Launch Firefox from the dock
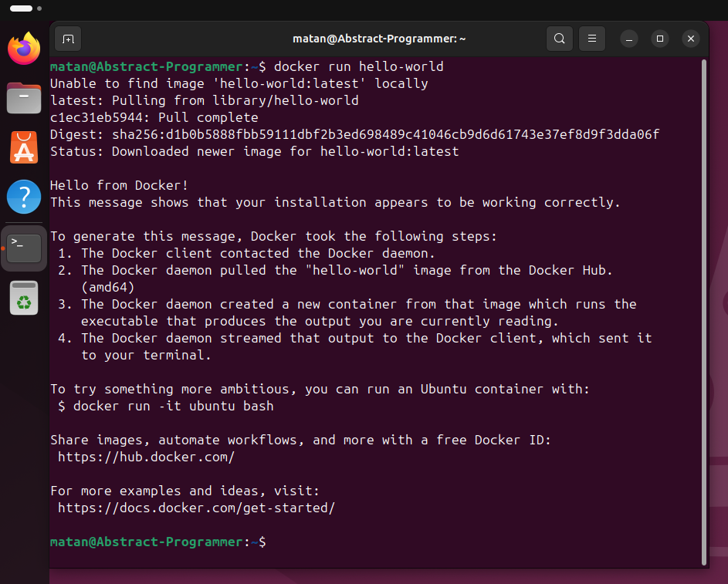The image size is (728, 584). pyautogui.click(x=24, y=49)
